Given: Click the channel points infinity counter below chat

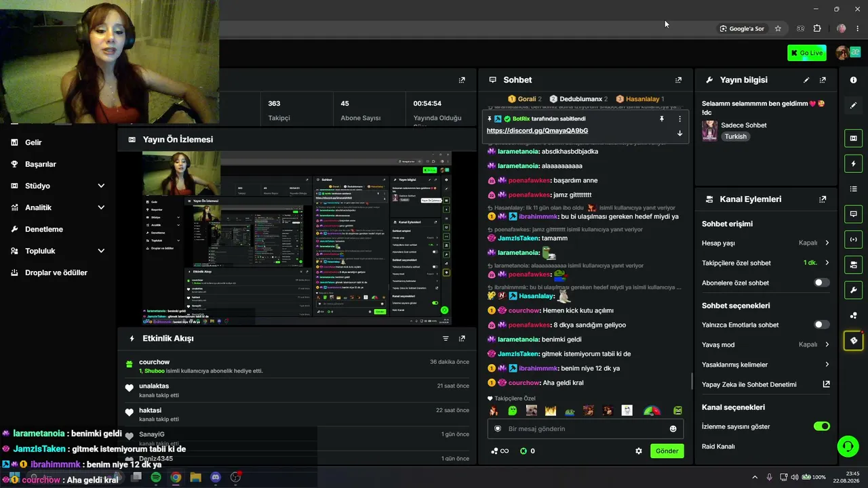Looking at the screenshot, I should [500, 451].
